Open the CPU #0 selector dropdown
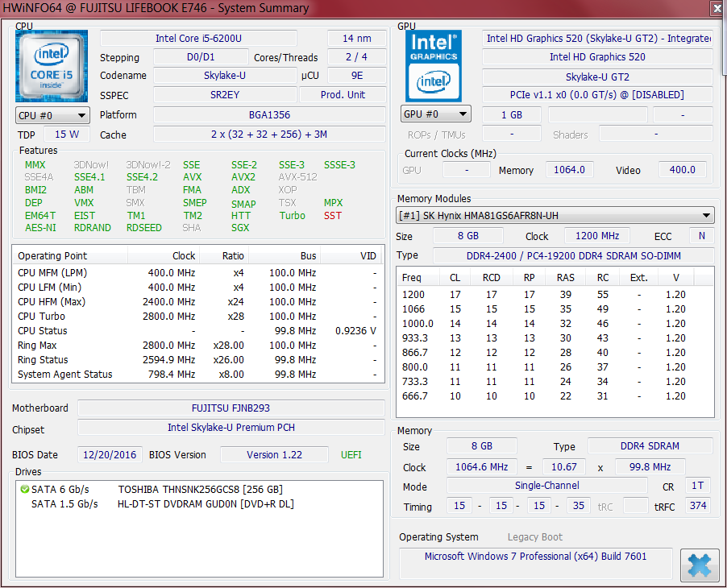727x588 pixels. 52,115
